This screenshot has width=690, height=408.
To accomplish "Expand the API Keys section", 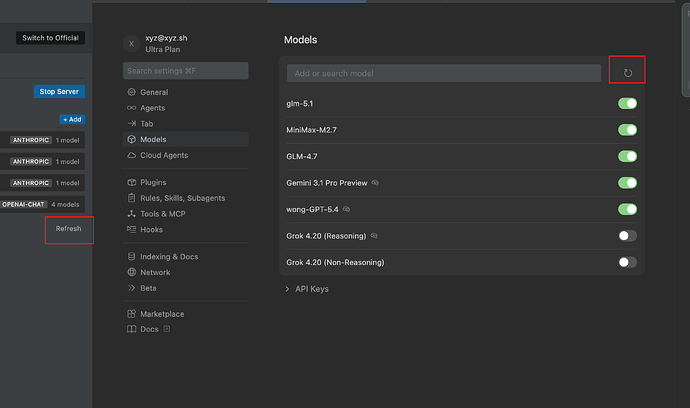I will [x=307, y=289].
